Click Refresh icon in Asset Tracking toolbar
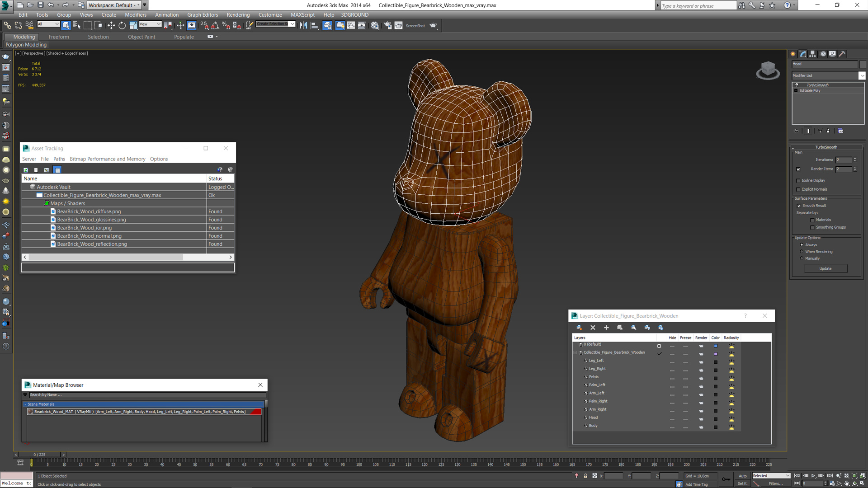 coord(26,170)
